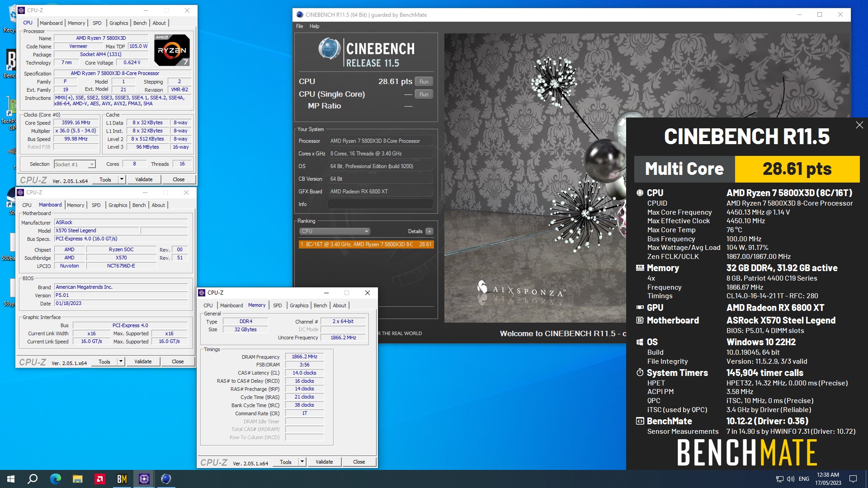
Task: Click the Bus Specs value PCI-Express 4.0
Action: point(121,239)
